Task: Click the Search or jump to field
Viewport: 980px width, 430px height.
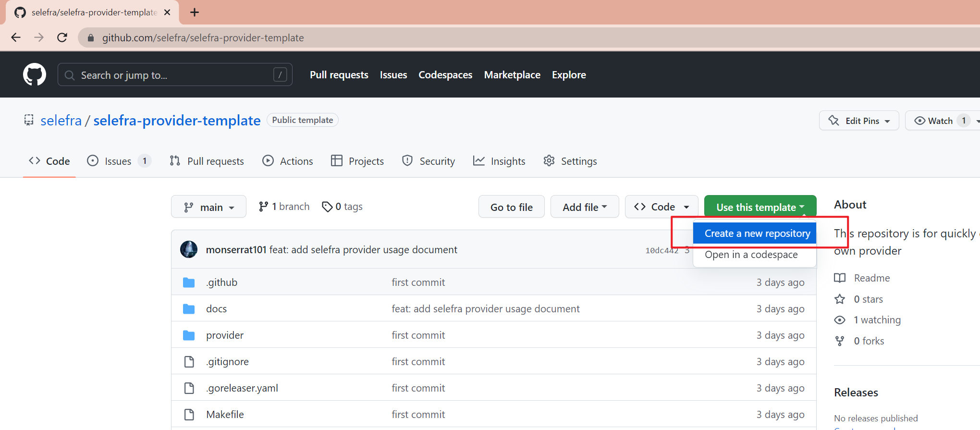Action: (x=175, y=74)
